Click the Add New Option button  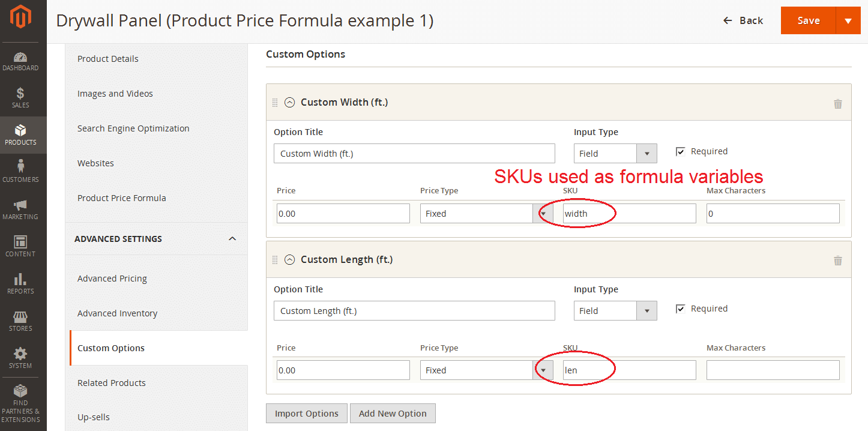click(393, 414)
